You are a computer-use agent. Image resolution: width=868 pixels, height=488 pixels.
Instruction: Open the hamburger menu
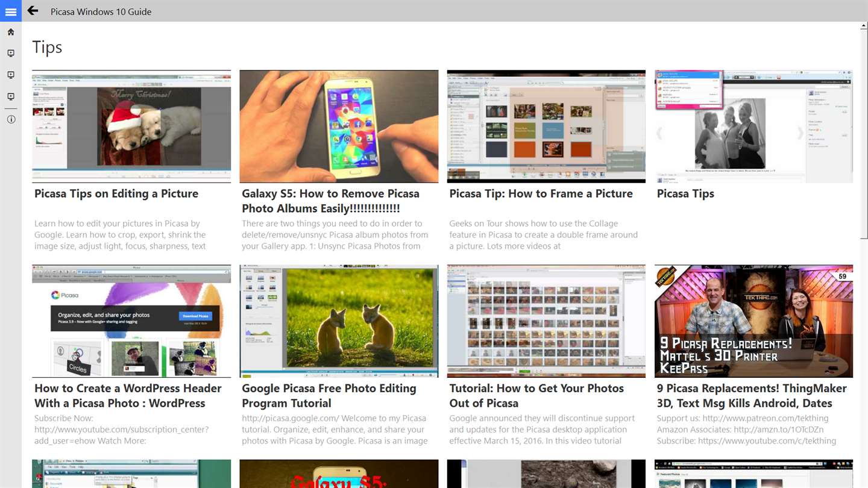11,11
